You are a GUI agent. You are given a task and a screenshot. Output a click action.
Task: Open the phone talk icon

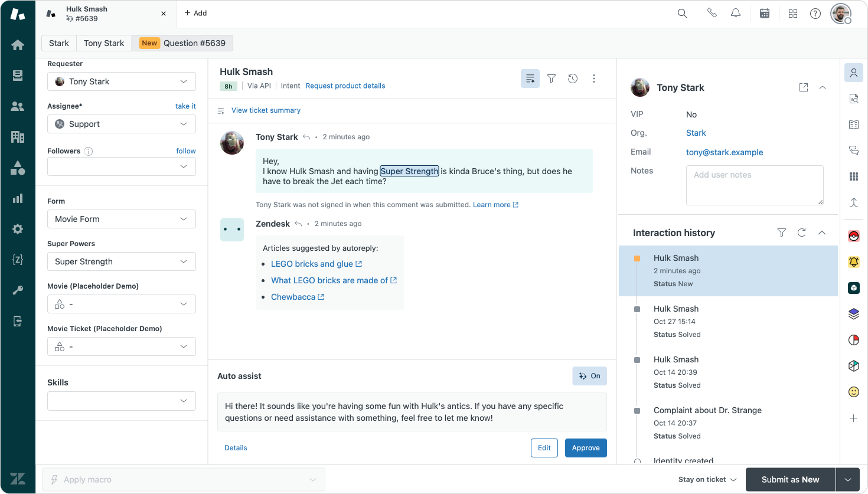tap(712, 13)
